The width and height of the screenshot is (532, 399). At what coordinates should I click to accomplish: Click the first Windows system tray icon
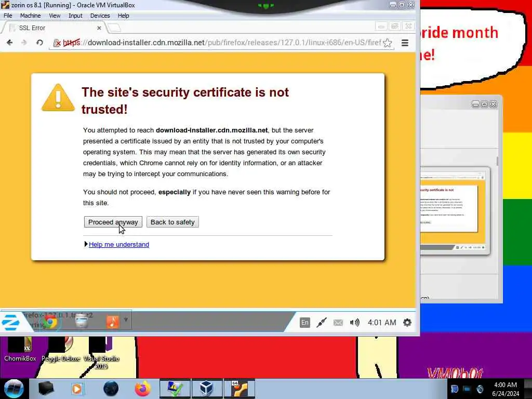[x=454, y=389]
